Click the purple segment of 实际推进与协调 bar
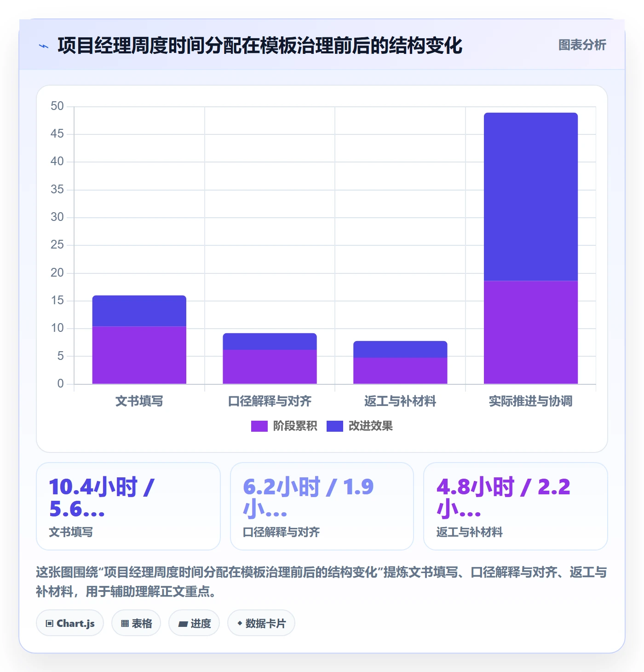The width and height of the screenshot is (644, 672). pyautogui.click(x=531, y=332)
